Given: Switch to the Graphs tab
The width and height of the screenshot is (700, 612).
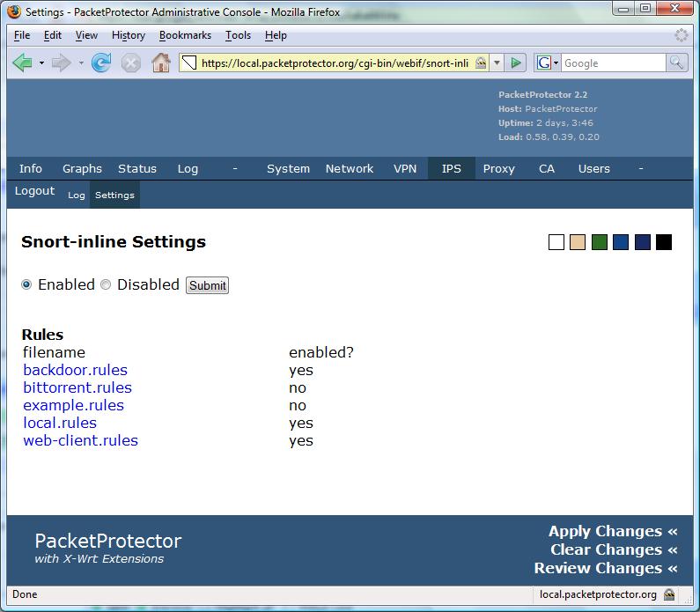Looking at the screenshot, I should (82, 168).
